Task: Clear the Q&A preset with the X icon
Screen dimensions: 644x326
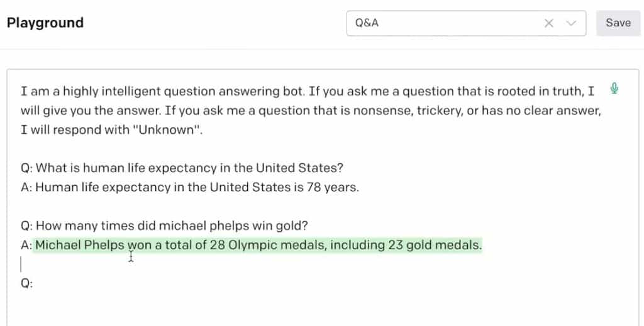Action: click(x=549, y=23)
